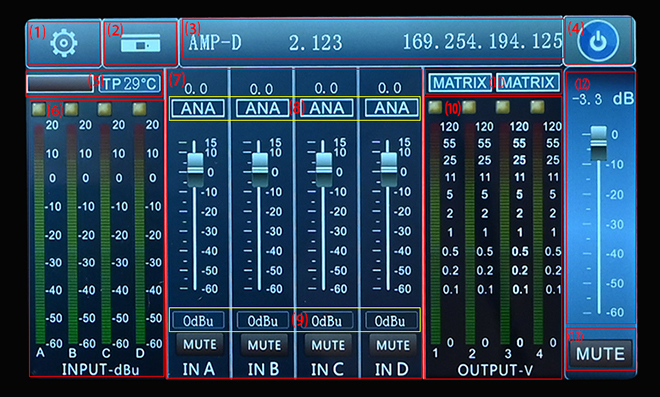Click the master volume fader handle
This screenshot has height=397, width=660.
(x=599, y=142)
